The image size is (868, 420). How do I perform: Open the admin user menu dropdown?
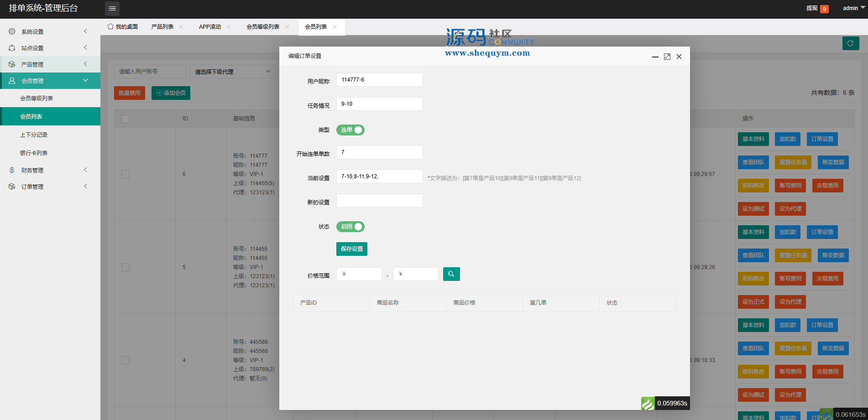853,8
